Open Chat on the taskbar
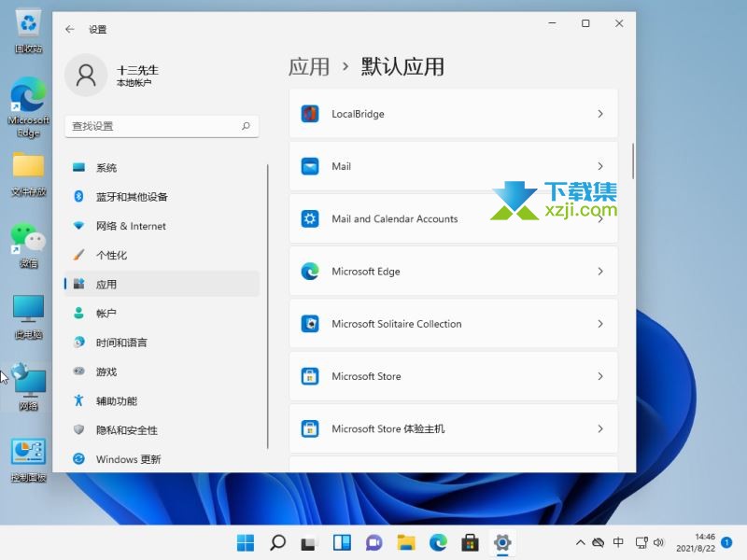The height and width of the screenshot is (560, 747). (374, 542)
